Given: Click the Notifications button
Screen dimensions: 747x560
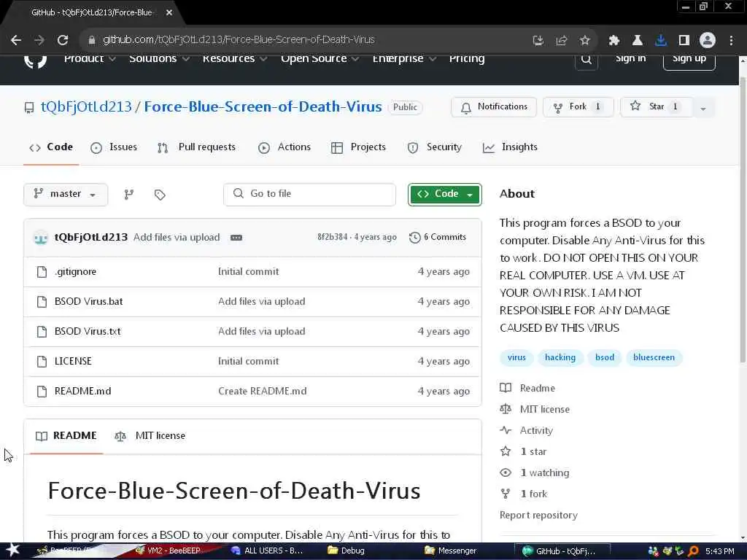Looking at the screenshot, I should 494,107.
